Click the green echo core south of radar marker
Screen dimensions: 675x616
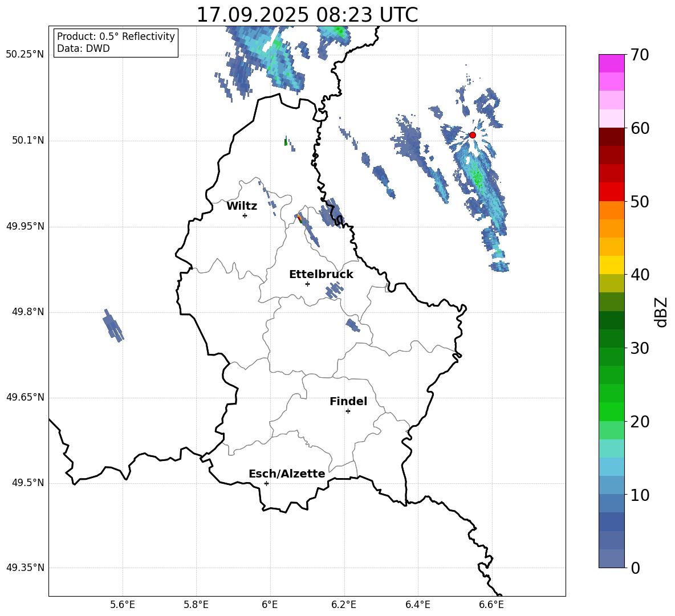coord(477,176)
